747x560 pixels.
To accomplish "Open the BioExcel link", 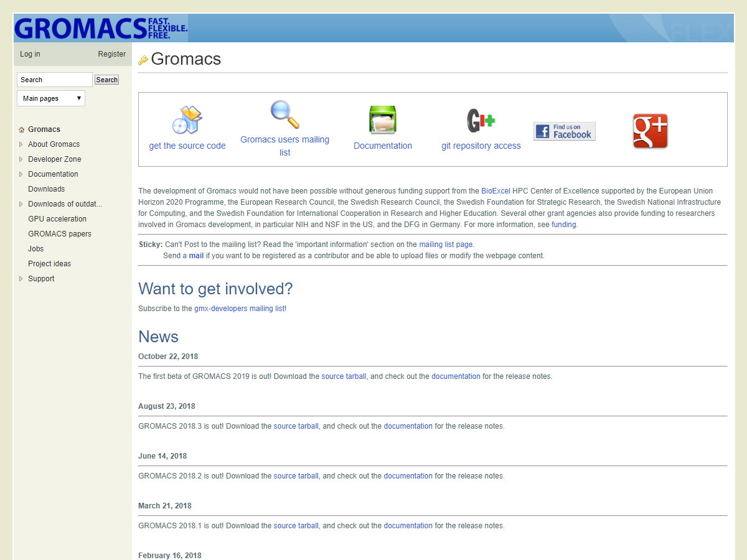I will coord(496,191).
